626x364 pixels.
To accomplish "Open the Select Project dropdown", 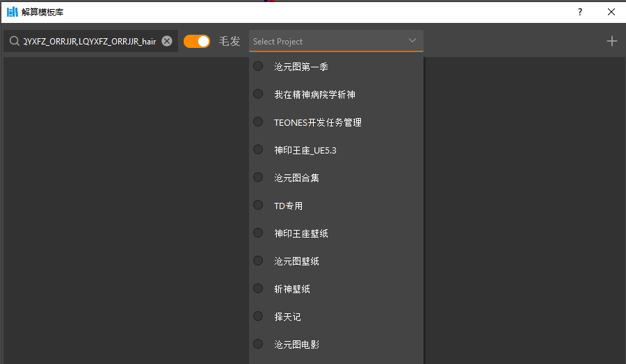I will (327, 41).
